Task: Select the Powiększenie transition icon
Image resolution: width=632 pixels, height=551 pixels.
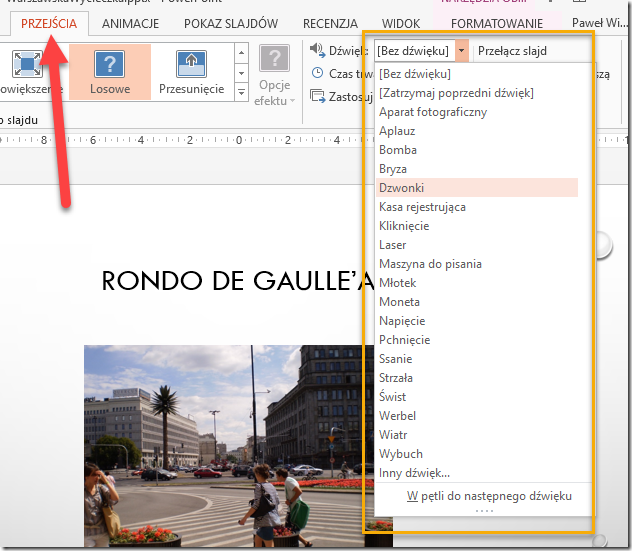Action: (27, 64)
